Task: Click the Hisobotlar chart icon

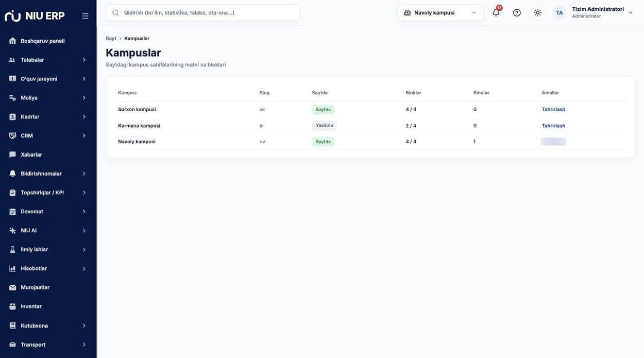Action: tap(12, 268)
